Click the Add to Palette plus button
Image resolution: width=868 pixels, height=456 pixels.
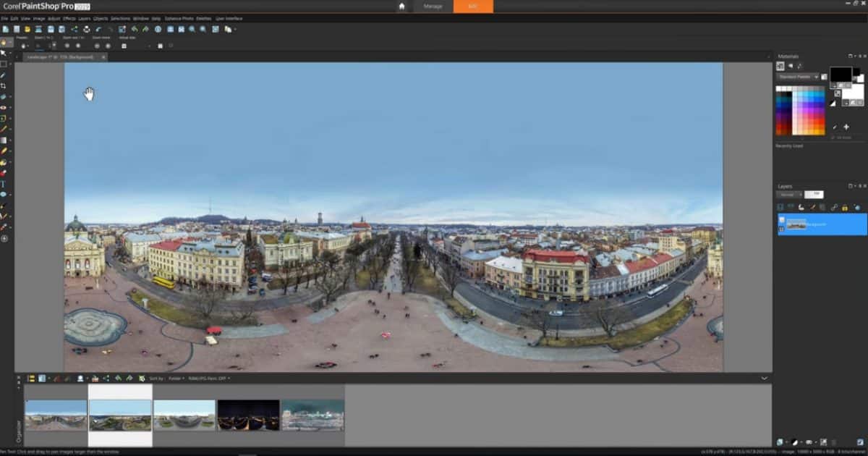click(846, 126)
